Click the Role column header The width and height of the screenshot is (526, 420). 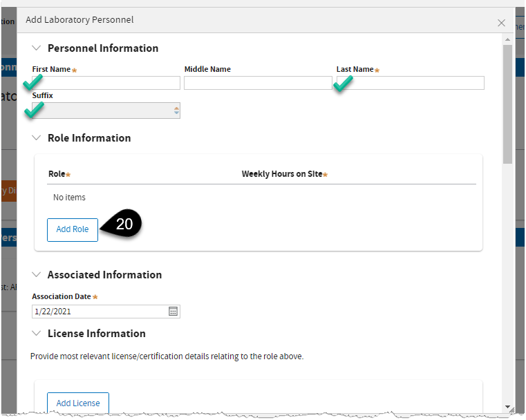tap(56, 174)
